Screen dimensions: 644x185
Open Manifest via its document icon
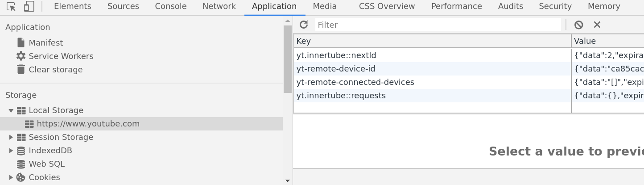[x=21, y=42]
